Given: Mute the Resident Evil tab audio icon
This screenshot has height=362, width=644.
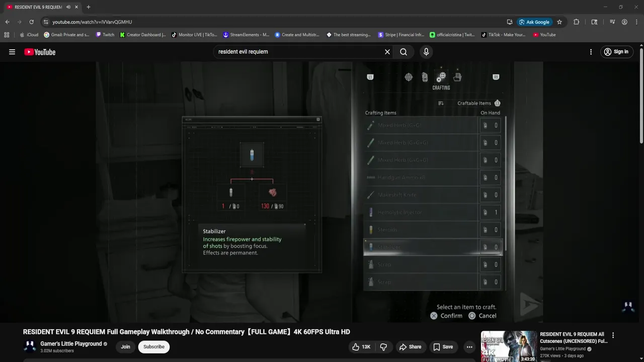Looking at the screenshot, I should pyautogui.click(x=68, y=7).
